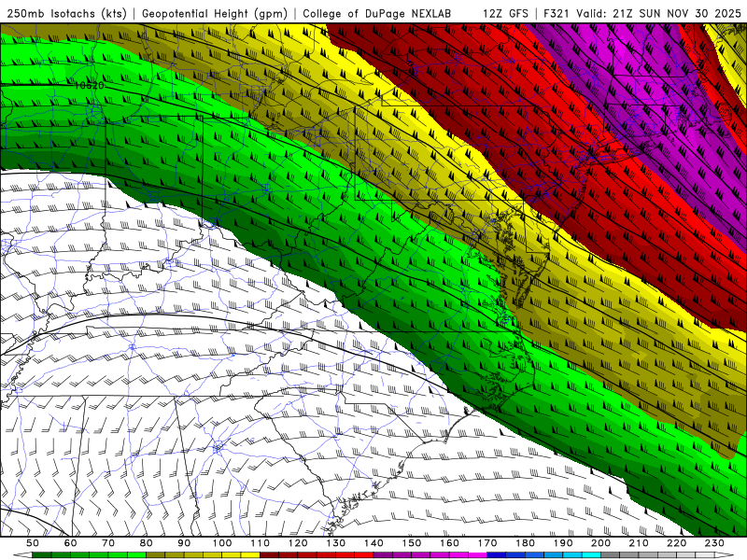Click the legend value '60'

click(70, 543)
